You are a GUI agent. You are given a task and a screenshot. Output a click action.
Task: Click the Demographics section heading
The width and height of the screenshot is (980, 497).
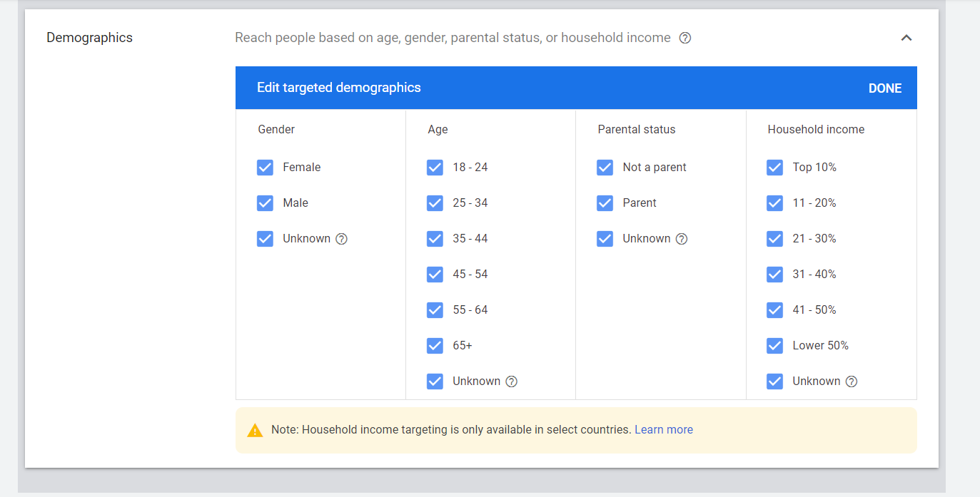[90, 38]
